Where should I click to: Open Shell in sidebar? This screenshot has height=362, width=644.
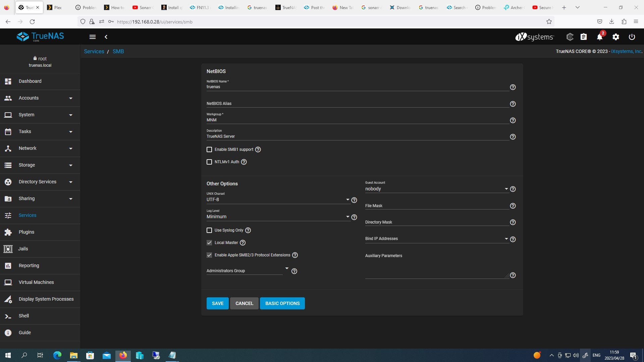(40, 316)
